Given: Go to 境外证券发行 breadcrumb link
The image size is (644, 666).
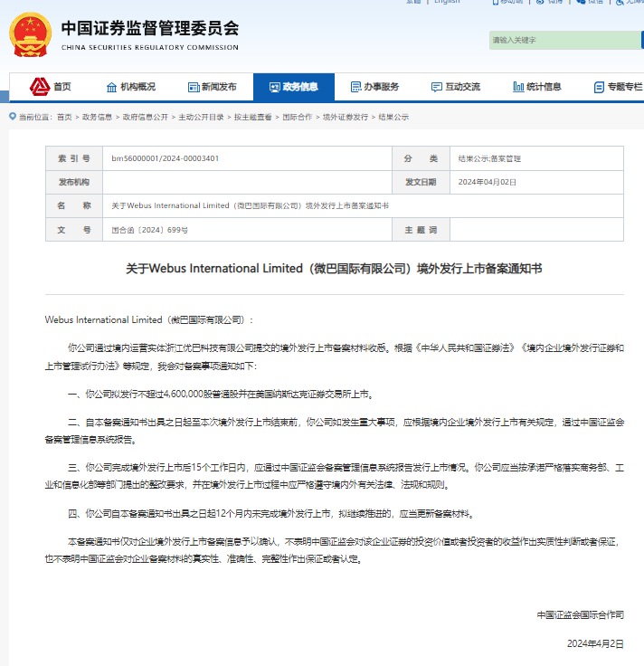Looking at the screenshot, I should [346, 117].
